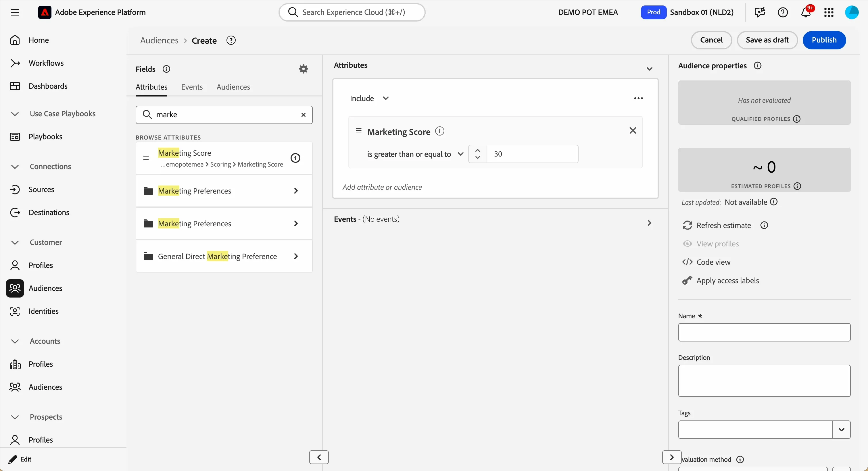The image size is (868, 471).
Task: Switch to the Audiences fields tab
Action: coord(233,87)
